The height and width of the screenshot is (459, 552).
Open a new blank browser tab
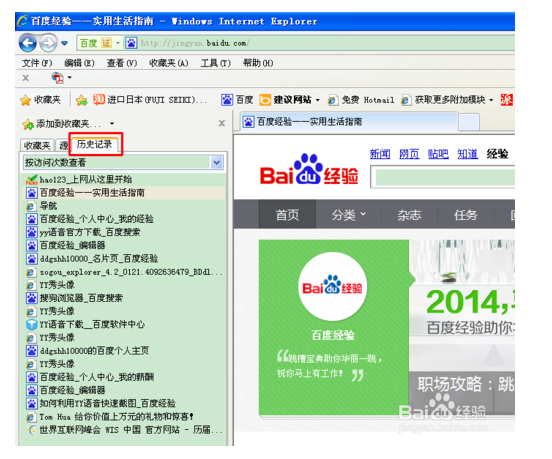pos(469,122)
